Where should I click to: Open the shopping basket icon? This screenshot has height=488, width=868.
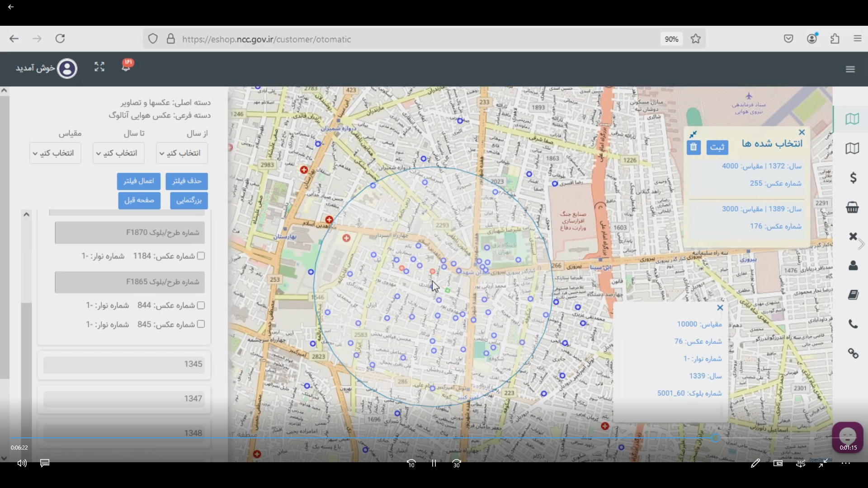pos(852,207)
